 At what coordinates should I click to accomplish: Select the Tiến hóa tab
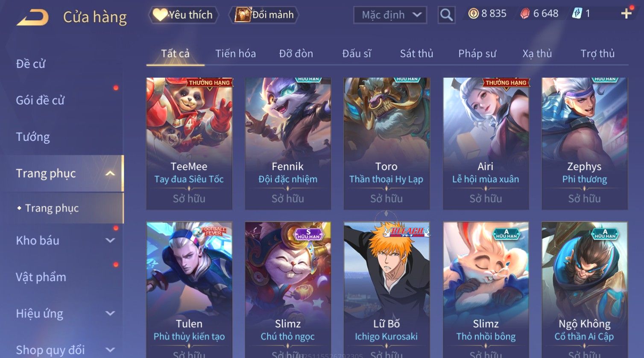235,54
